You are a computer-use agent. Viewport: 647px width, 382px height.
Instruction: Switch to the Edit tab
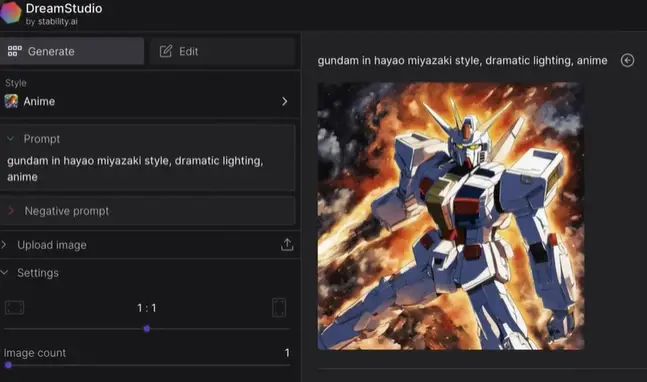coord(222,51)
